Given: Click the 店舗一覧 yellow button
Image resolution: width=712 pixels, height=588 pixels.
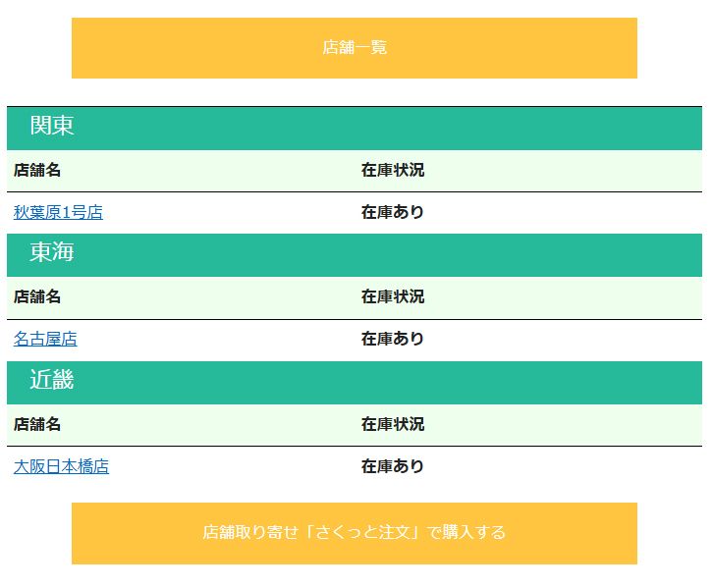Looking at the screenshot, I should click(x=354, y=47).
